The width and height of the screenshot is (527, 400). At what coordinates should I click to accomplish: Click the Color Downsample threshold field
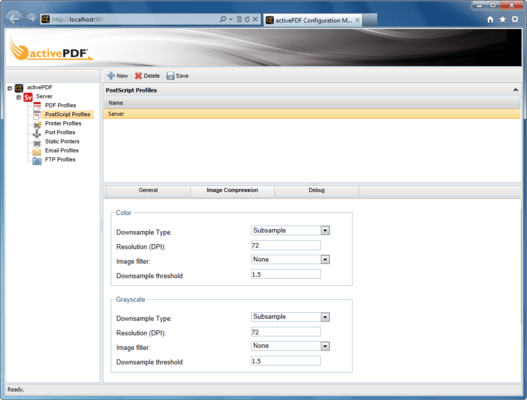click(x=286, y=274)
